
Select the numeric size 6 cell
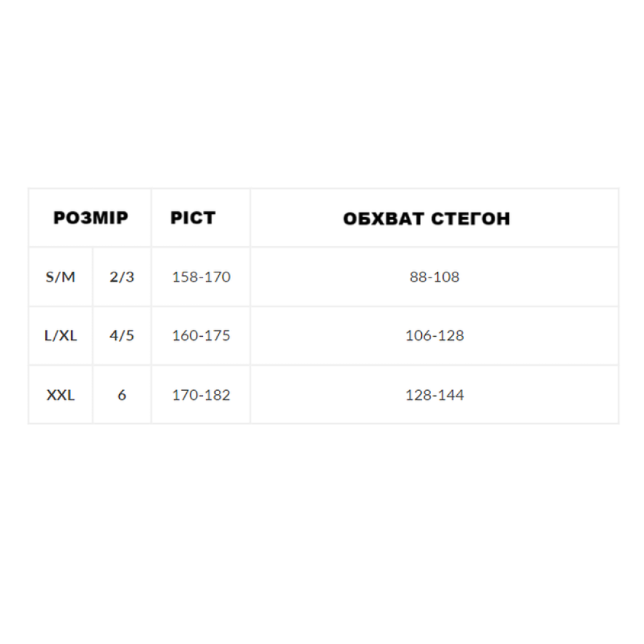[x=122, y=395]
